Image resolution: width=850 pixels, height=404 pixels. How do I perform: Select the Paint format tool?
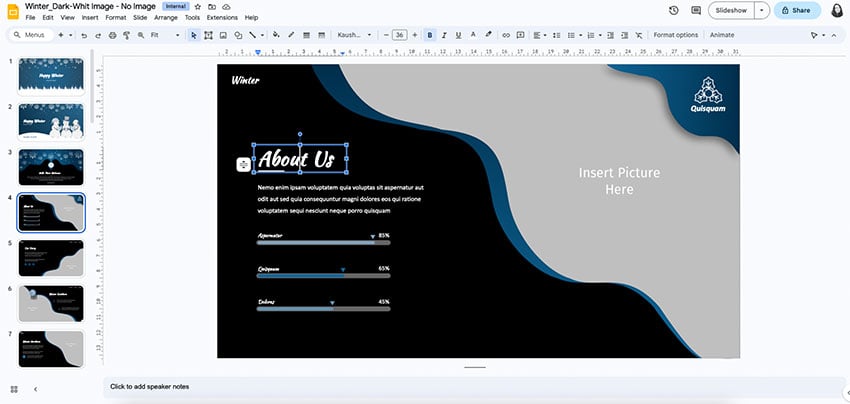click(x=126, y=35)
